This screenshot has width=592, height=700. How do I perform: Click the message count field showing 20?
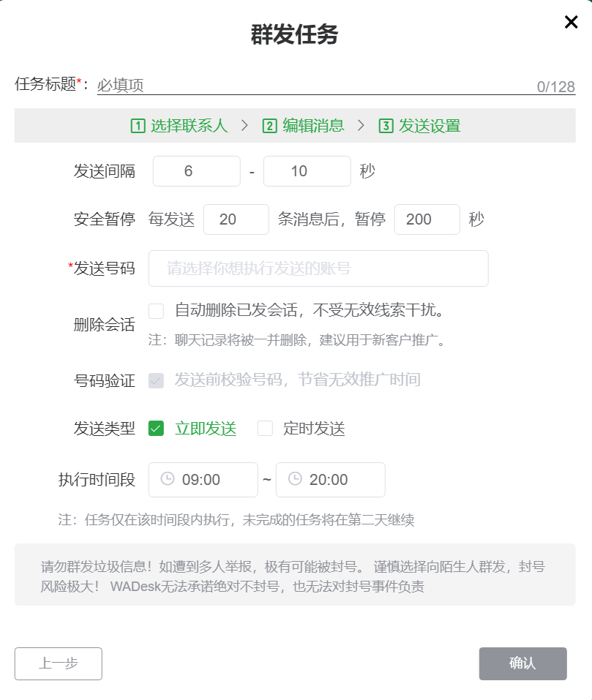236,219
